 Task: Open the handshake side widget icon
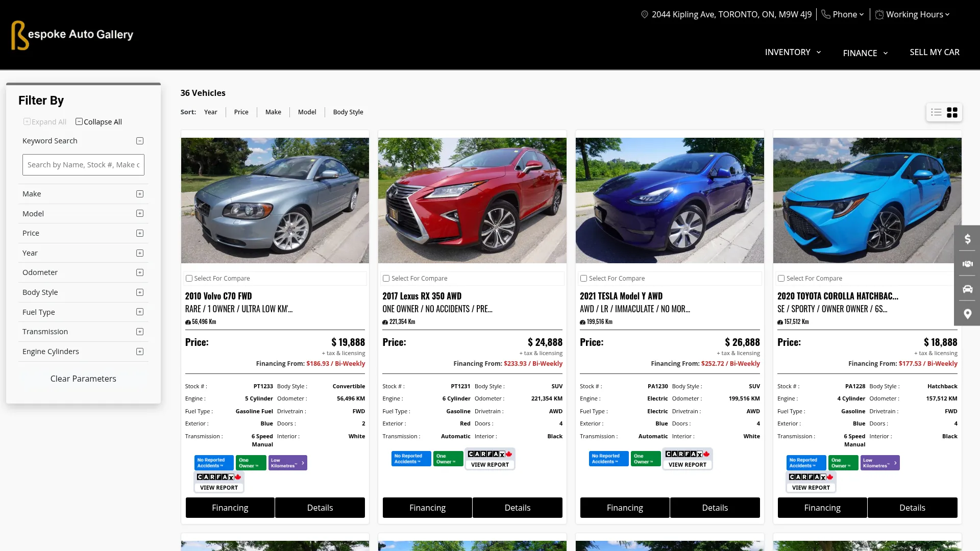tap(967, 264)
